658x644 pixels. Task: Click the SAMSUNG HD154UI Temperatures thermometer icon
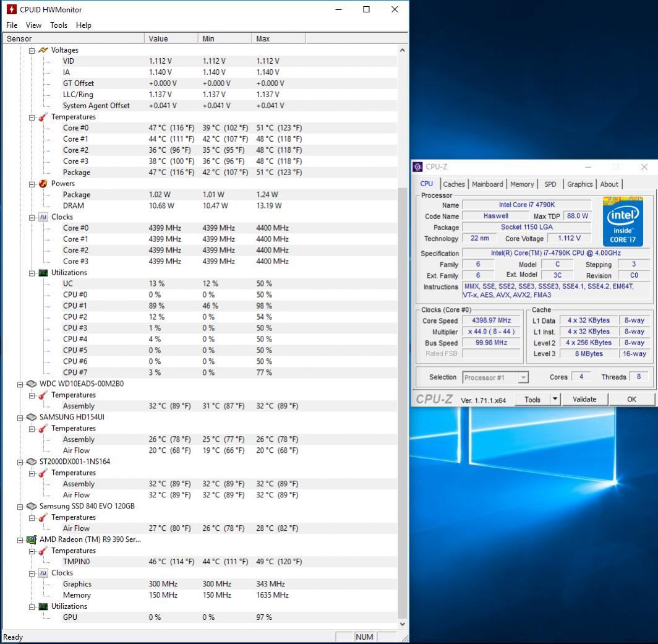43,429
